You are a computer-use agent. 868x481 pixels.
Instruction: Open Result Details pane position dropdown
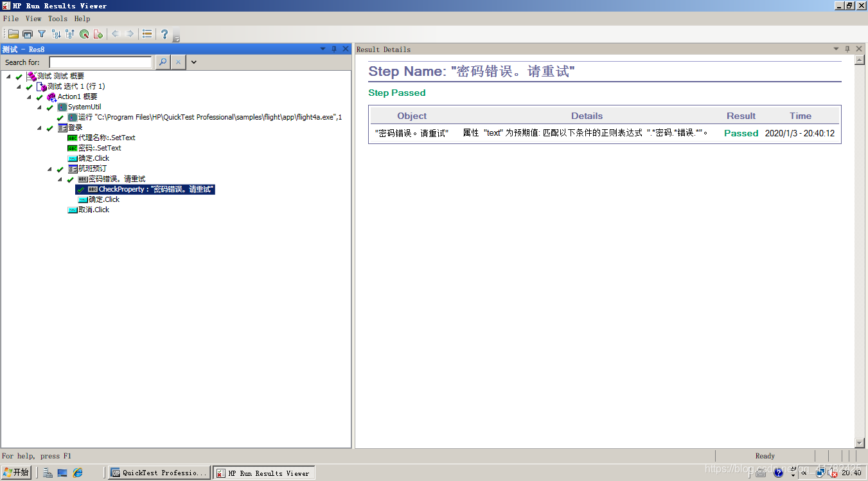(837, 49)
